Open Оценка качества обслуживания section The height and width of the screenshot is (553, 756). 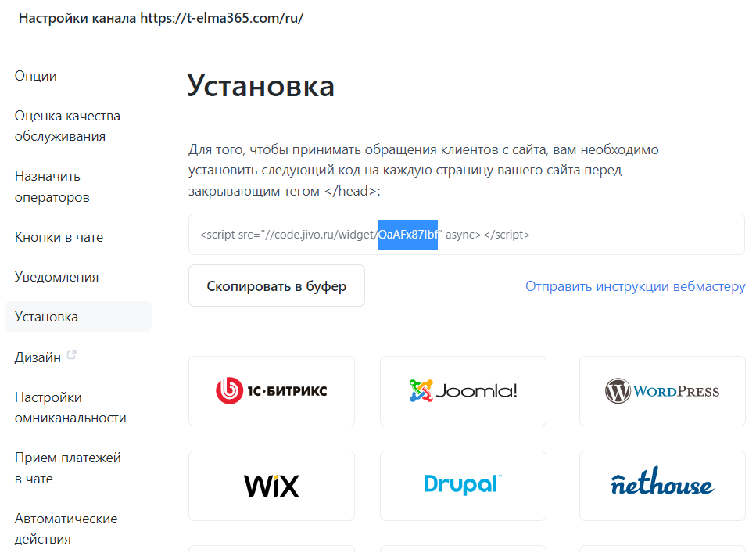click(x=67, y=126)
